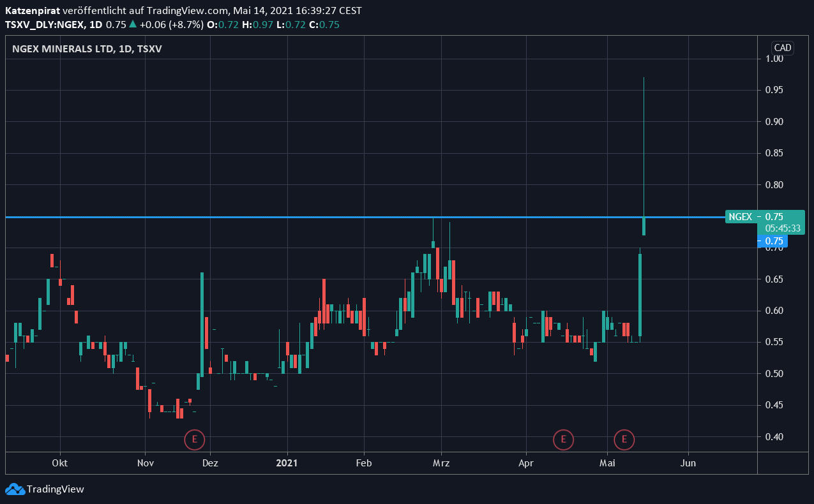This screenshot has height=504, width=814.
Task: Click the 0.40 value on price axis
Action: tap(774, 437)
